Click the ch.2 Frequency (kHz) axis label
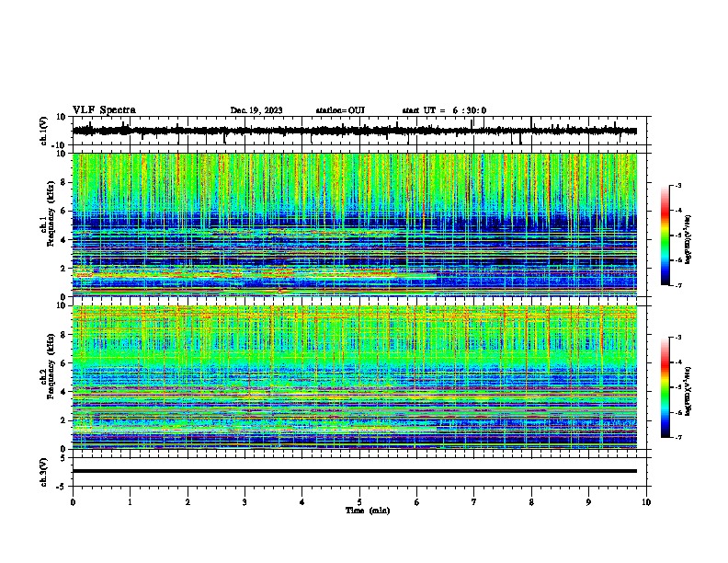This screenshot has width=728, height=563. (x=47, y=366)
